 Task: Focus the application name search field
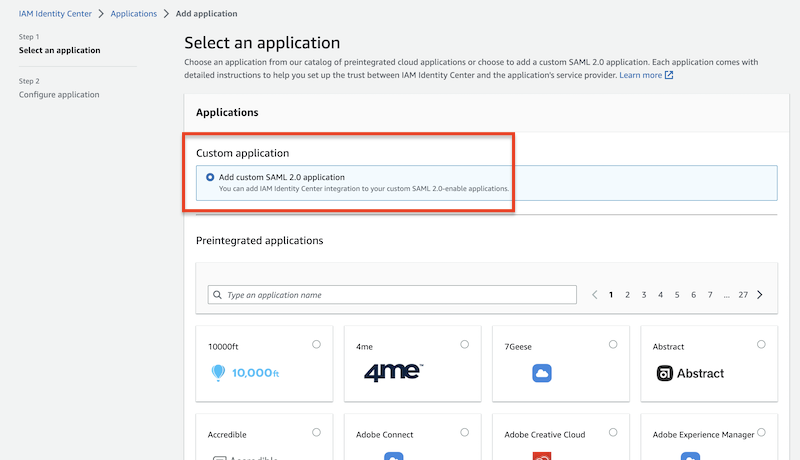pos(392,295)
